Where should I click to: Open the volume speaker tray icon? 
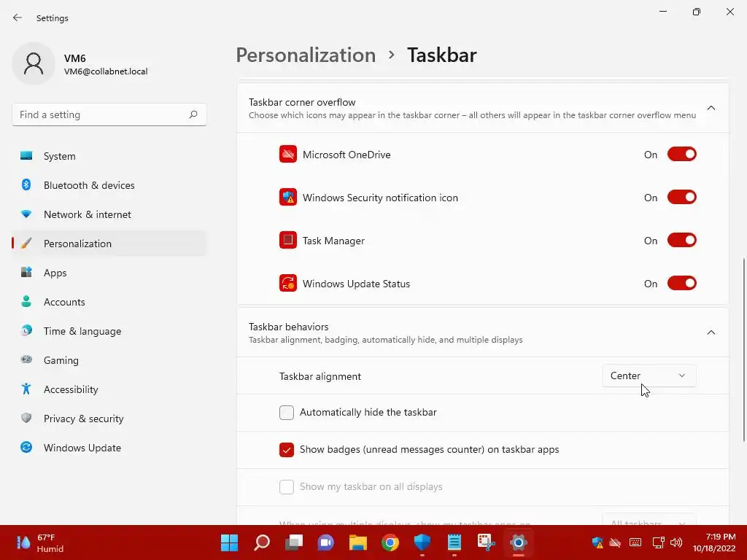[676, 542]
